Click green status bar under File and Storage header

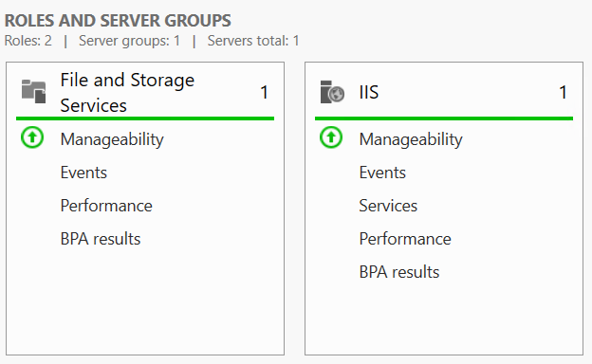(x=145, y=118)
